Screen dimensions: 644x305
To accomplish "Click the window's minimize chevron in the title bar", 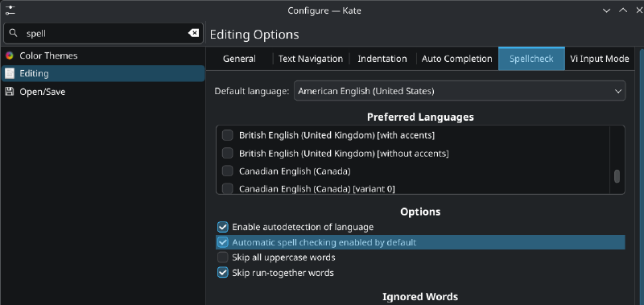I will [x=607, y=10].
